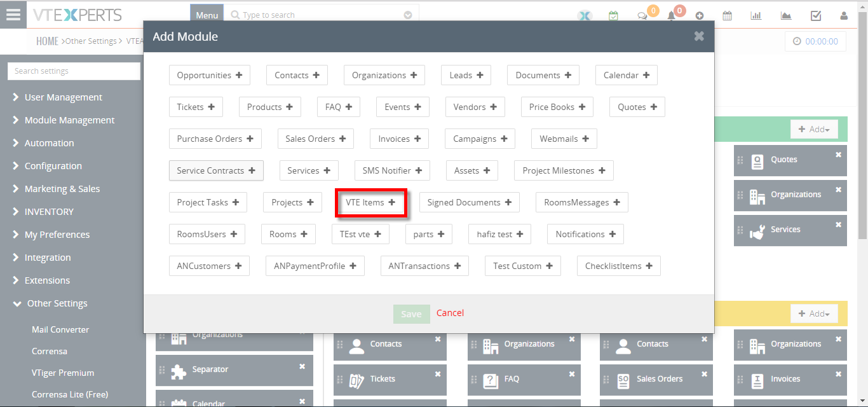
Task: Click the Separator puzzle piece icon
Action: pos(179,372)
